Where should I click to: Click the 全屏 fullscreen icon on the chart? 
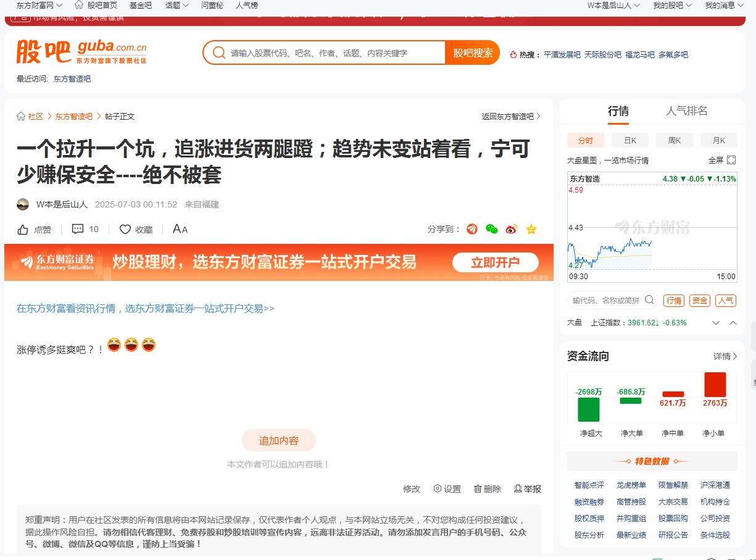point(731,160)
